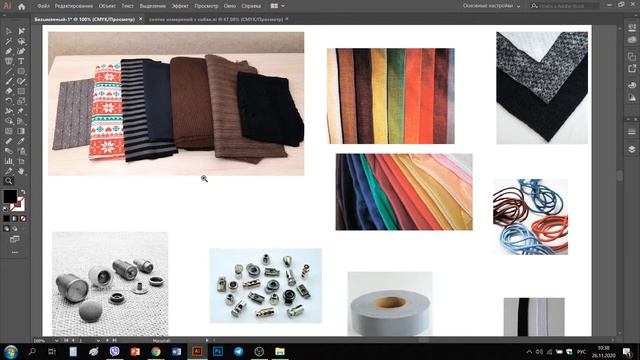Select the Line Segment tool
Screen dimensions: 640x360
[9, 71]
